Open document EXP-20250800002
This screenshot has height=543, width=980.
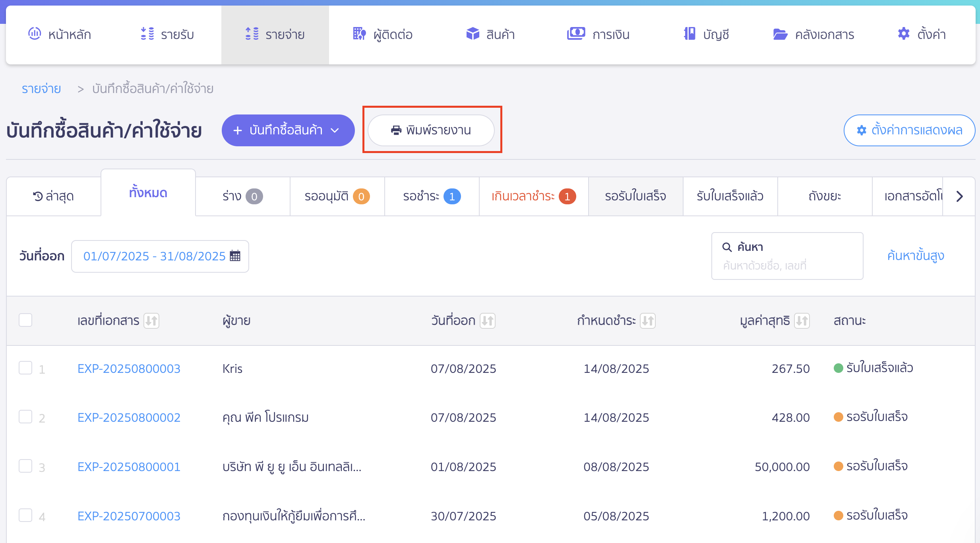129,417
